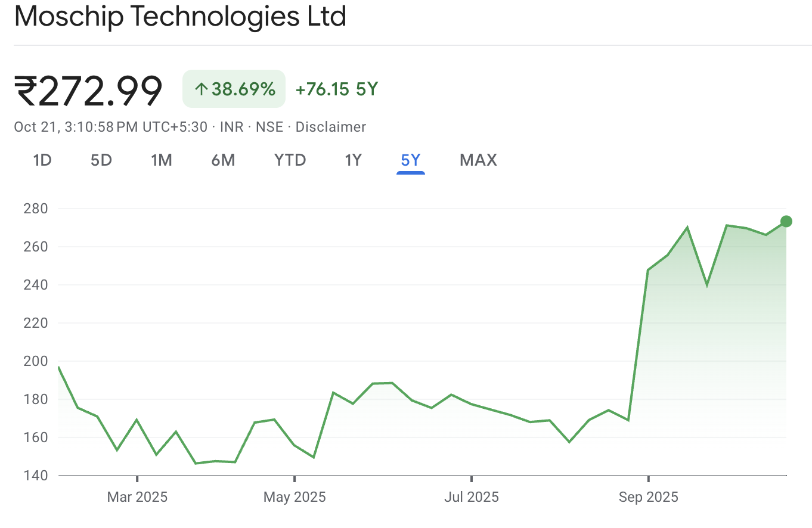
Task: Select the 1Y time range
Action: [x=353, y=160]
